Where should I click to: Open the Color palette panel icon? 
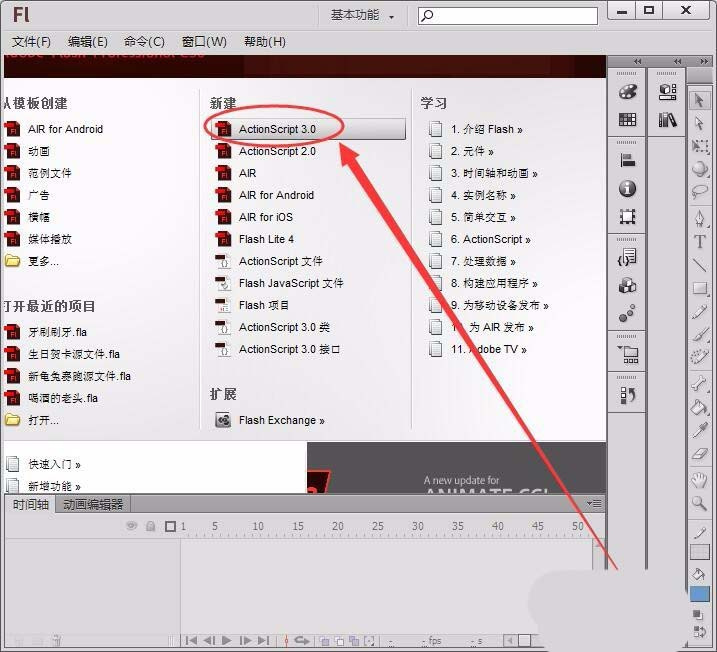[x=627, y=92]
